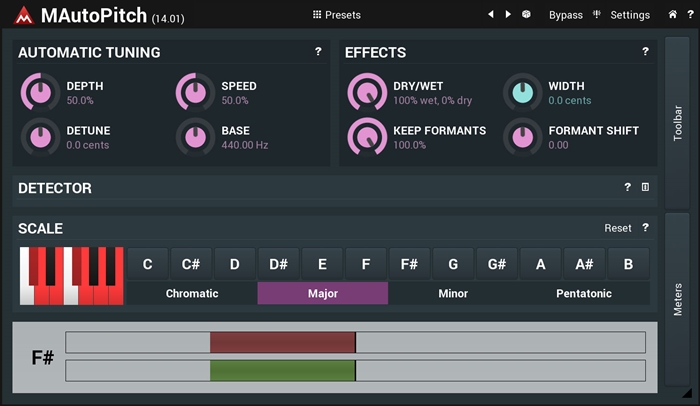The height and width of the screenshot is (406, 700).
Task: Open help for Automatic Tuning section
Action: pos(318,51)
